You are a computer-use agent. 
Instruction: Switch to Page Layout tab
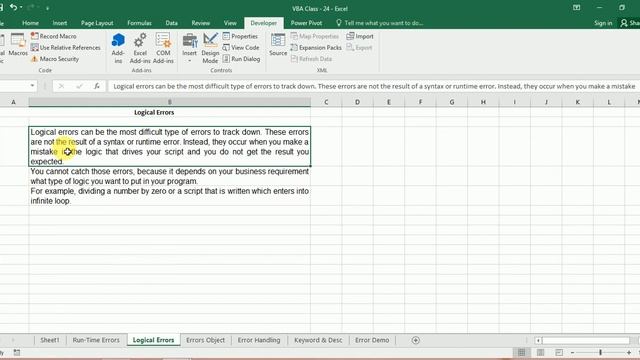(x=97, y=23)
